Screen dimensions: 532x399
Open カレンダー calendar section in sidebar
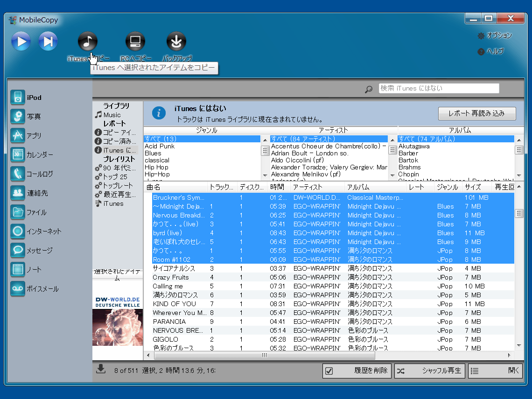32,155
